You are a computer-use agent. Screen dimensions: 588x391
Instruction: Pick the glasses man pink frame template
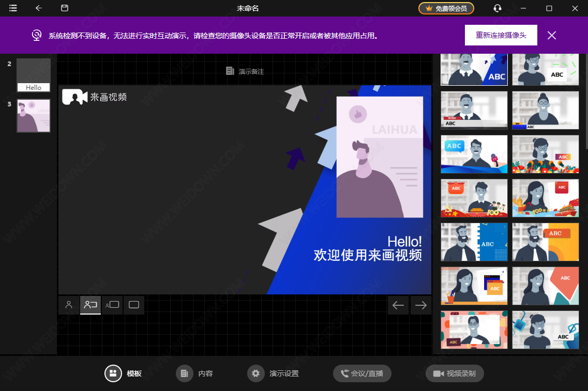click(474, 330)
